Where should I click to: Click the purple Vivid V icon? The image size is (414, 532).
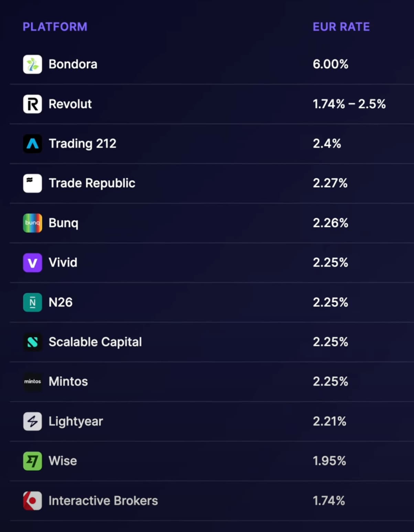tap(32, 263)
